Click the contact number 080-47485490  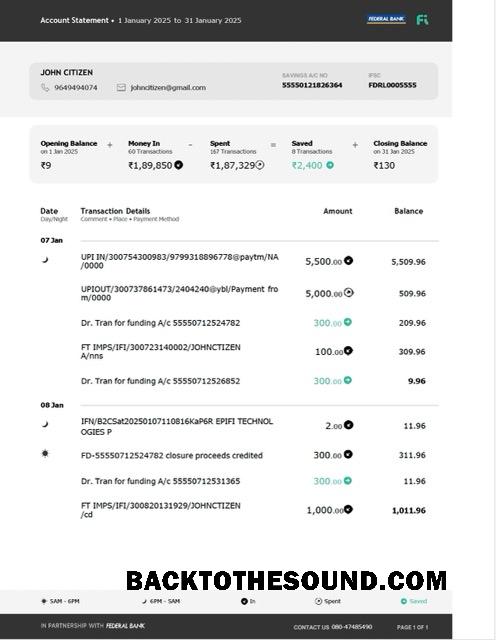(351, 627)
